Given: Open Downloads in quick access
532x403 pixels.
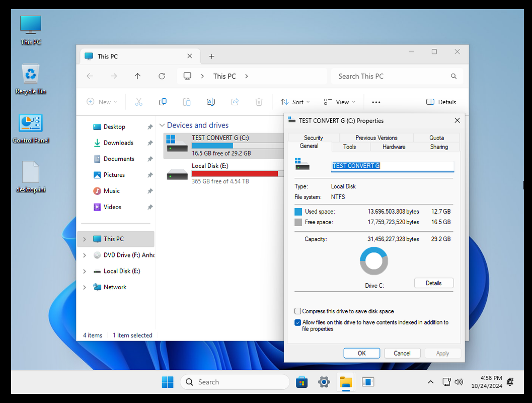Looking at the screenshot, I should click(x=117, y=143).
